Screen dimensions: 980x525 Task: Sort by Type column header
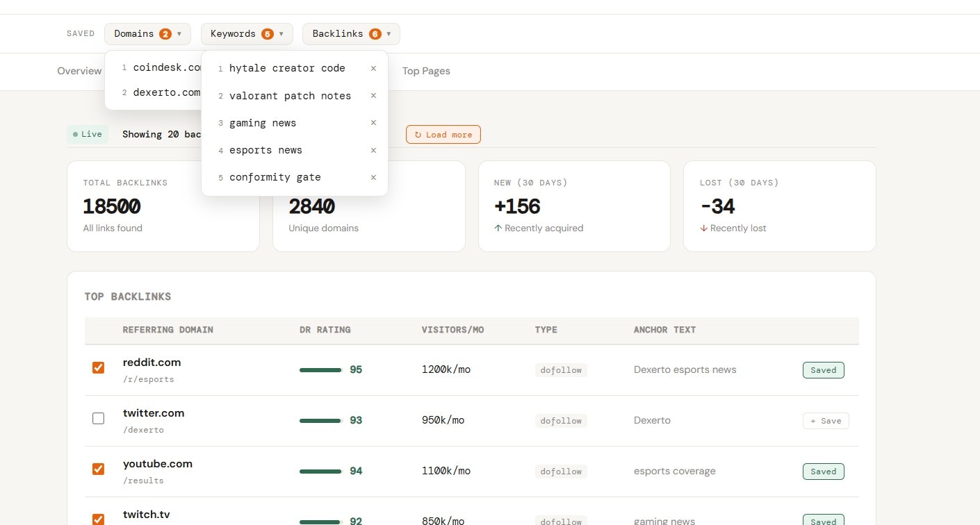(x=546, y=330)
